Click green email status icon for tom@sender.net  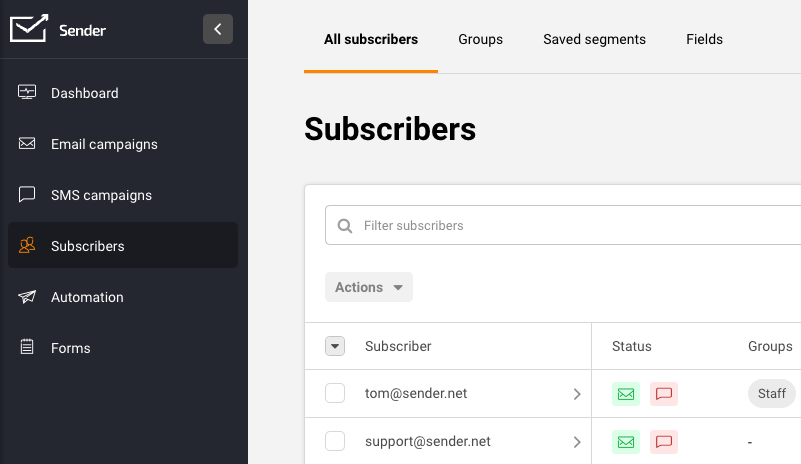[x=626, y=394]
